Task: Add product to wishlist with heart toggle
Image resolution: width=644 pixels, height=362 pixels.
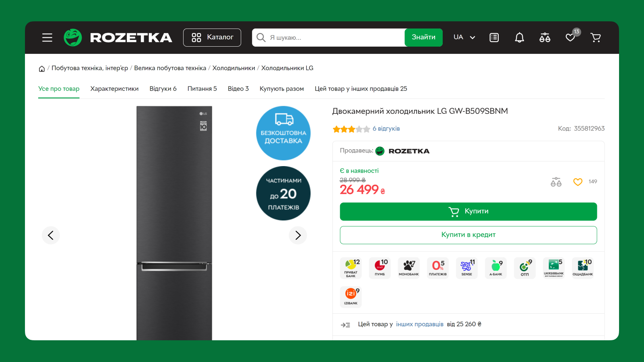Action: tap(578, 182)
